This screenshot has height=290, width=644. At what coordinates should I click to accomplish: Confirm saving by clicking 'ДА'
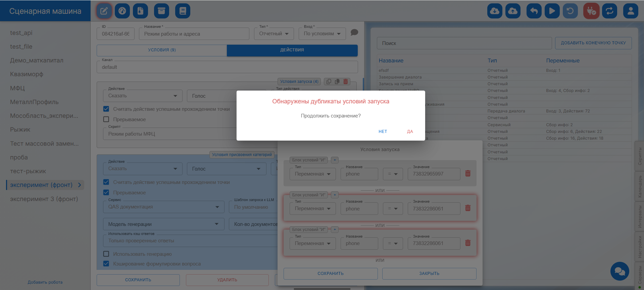pos(410,132)
